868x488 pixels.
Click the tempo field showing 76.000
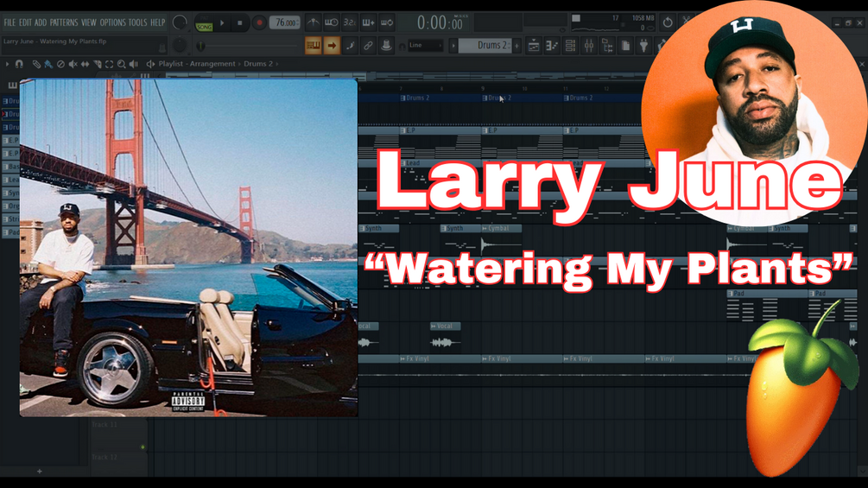point(284,22)
